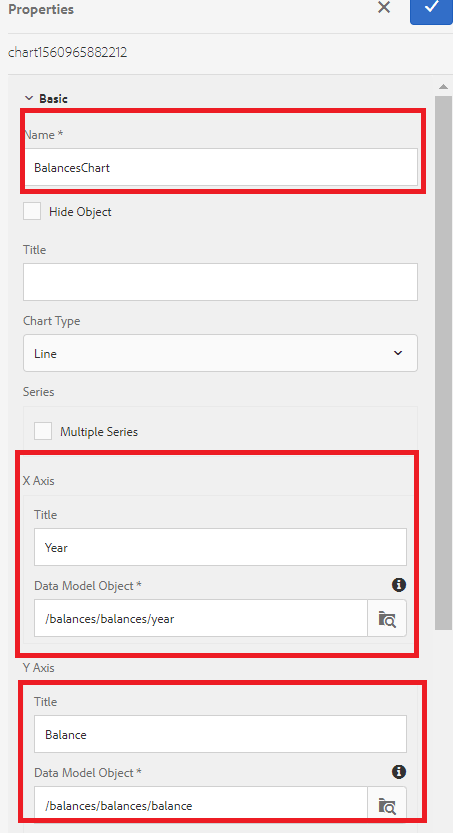Click the /balances/balances/balance data model field
The image size is (453, 833).
click(201, 805)
